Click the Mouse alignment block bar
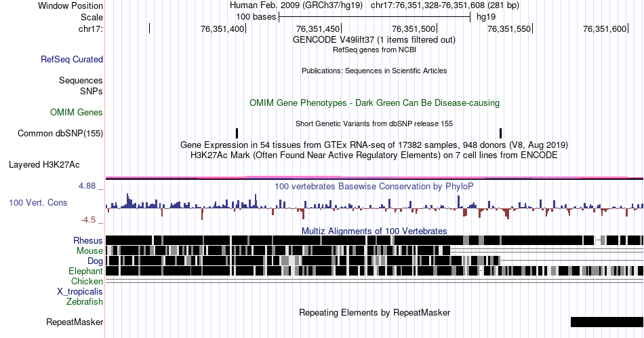This screenshot has height=338, width=644. tap(278, 251)
